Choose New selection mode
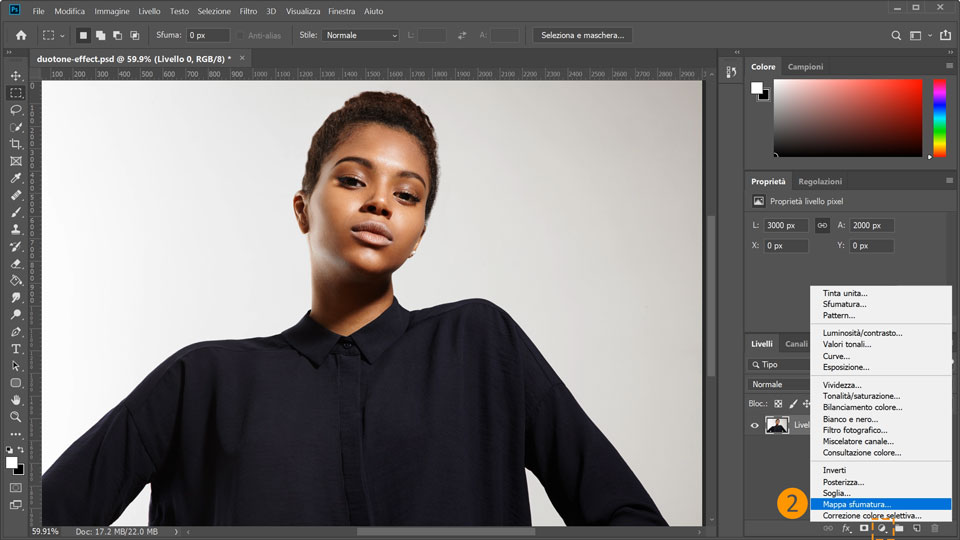This screenshot has height=540, width=960. [83, 36]
